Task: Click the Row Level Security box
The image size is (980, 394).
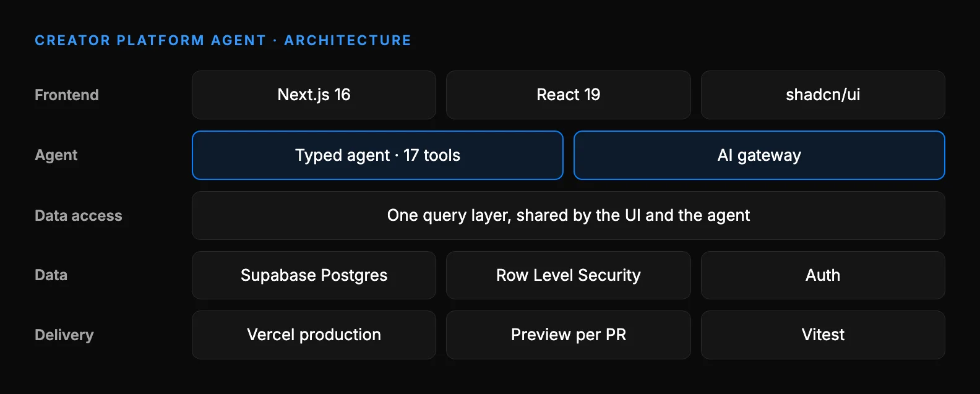Action: (568, 275)
